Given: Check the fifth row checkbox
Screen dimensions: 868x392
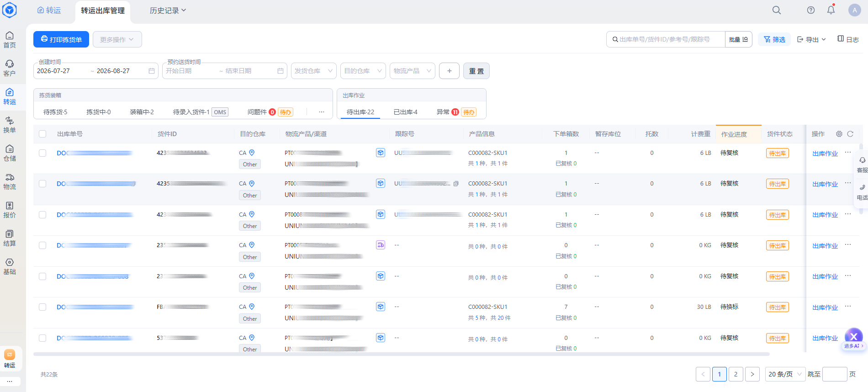Looking at the screenshot, I should pos(42,276).
